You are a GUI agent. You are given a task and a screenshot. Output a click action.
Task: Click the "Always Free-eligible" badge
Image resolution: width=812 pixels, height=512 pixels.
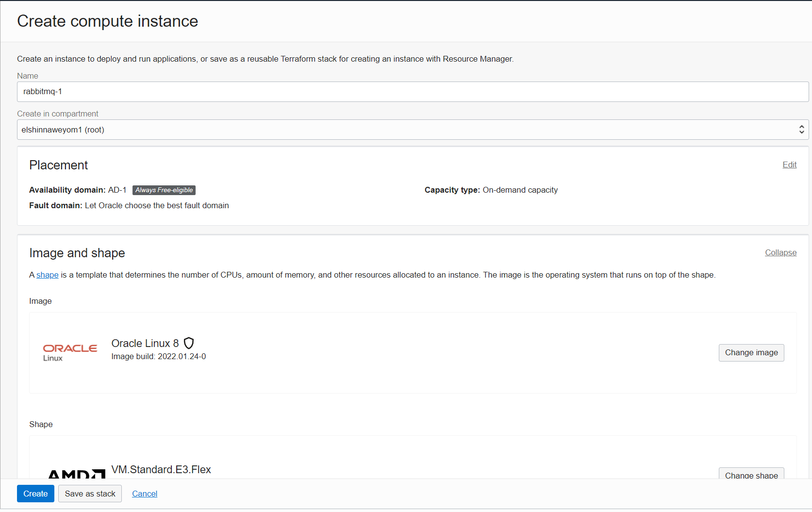pyautogui.click(x=164, y=190)
